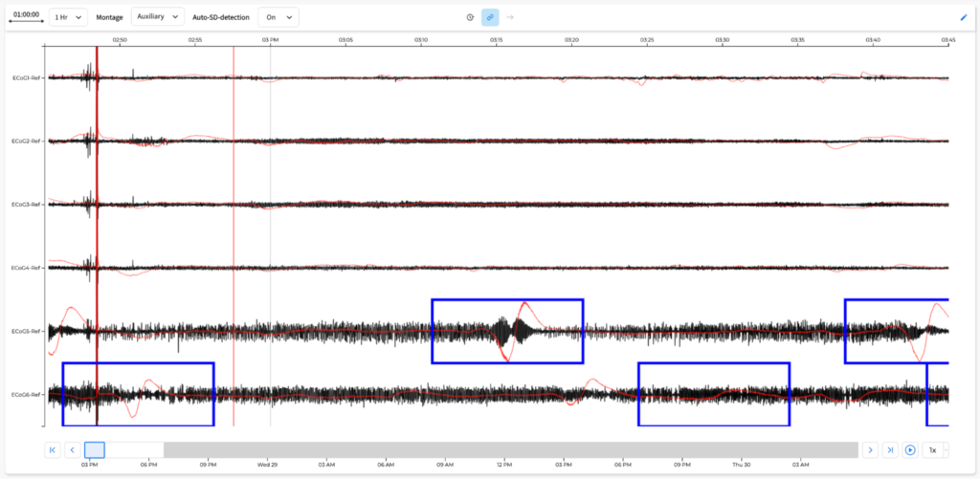The image size is (980, 479).
Task: Click the Montage label
Action: point(109,17)
